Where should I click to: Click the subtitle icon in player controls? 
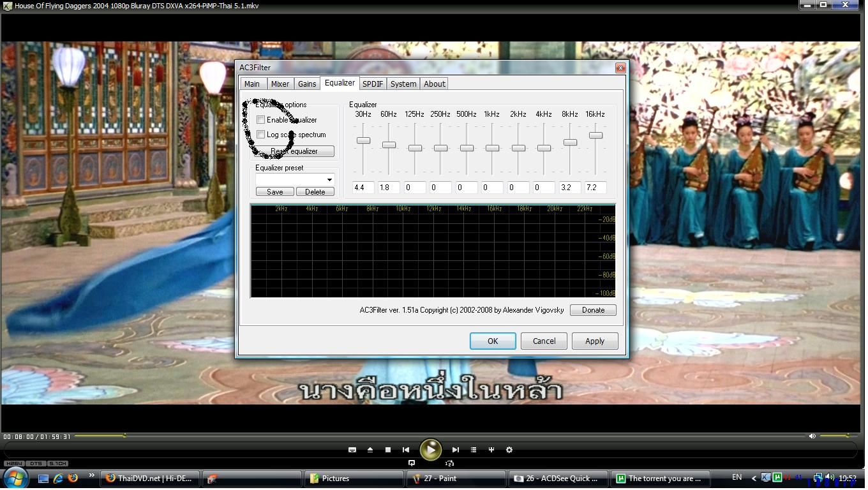point(352,450)
